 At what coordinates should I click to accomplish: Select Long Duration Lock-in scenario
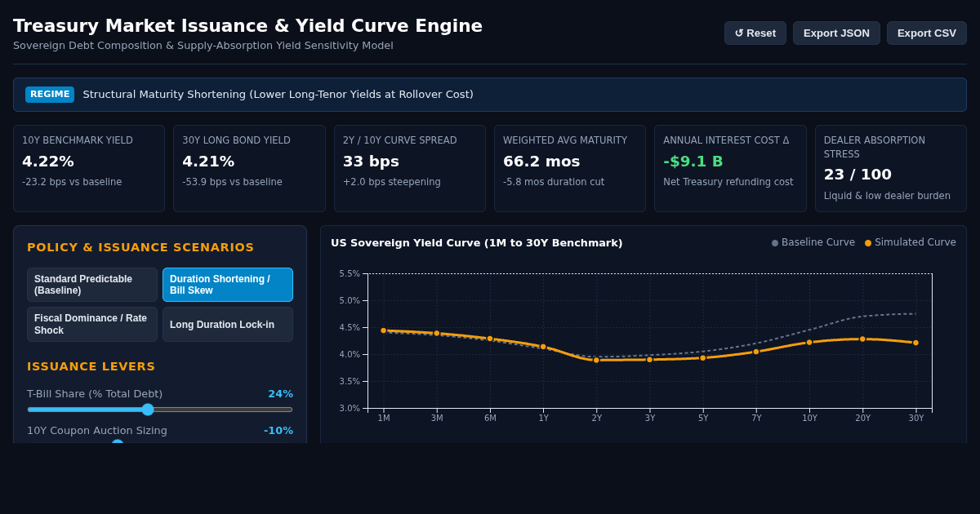(228, 324)
